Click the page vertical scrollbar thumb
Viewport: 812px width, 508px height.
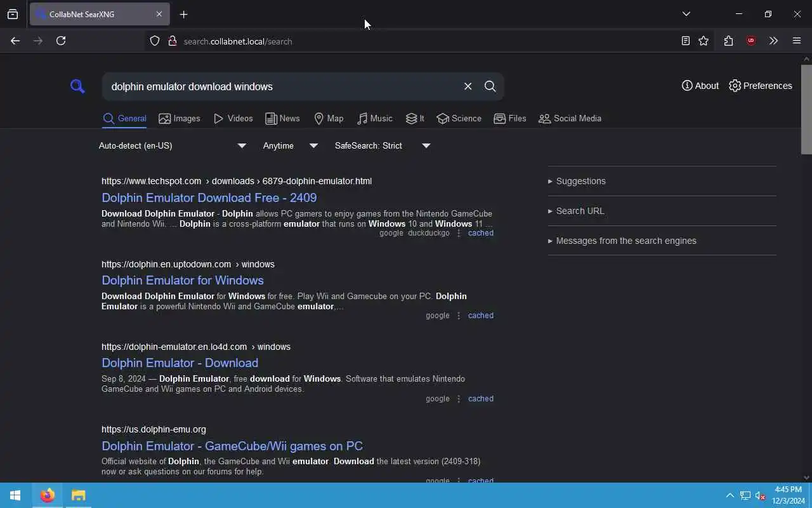(x=806, y=109)
